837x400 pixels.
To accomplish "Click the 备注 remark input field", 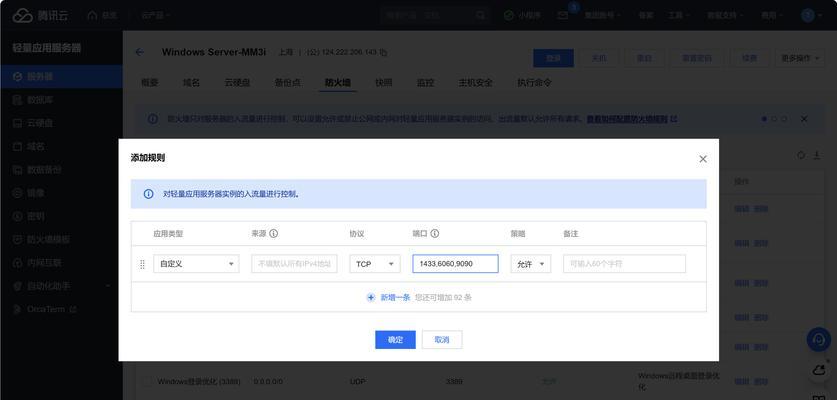I will 624,264.
